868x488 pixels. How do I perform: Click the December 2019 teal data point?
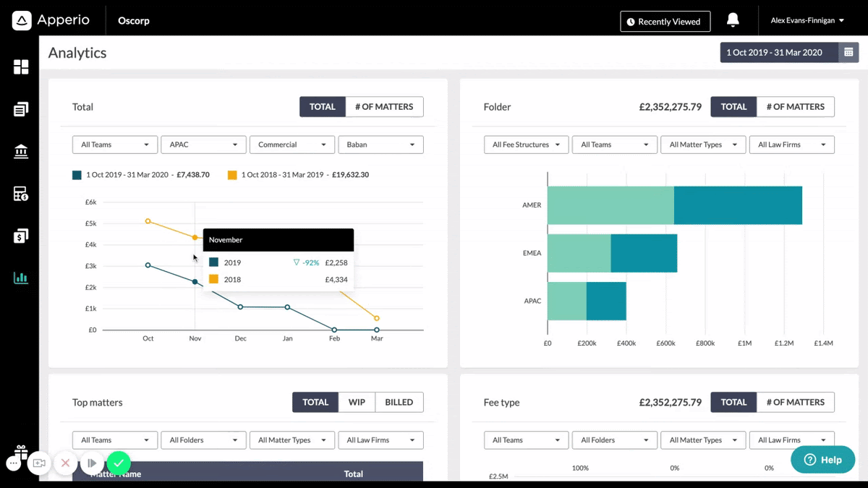(x=241, y=307)
